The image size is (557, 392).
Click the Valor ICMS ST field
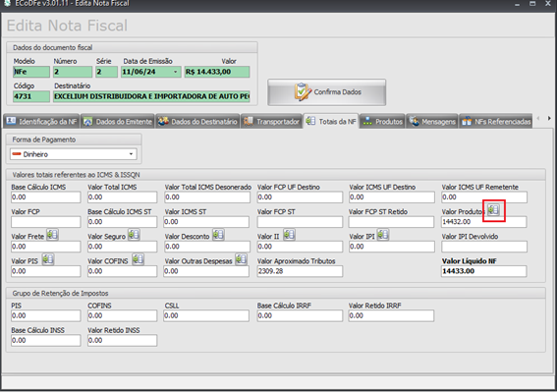click(x=206, y=222)
